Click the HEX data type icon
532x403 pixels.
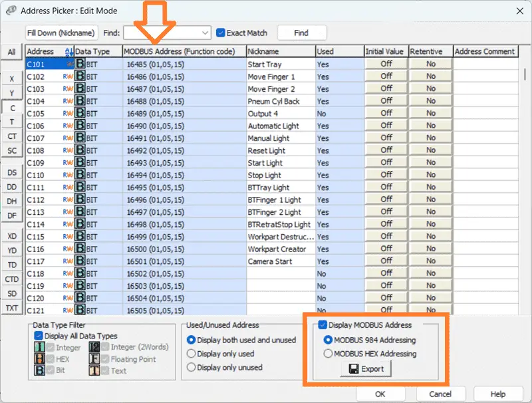tap(39, 359)
